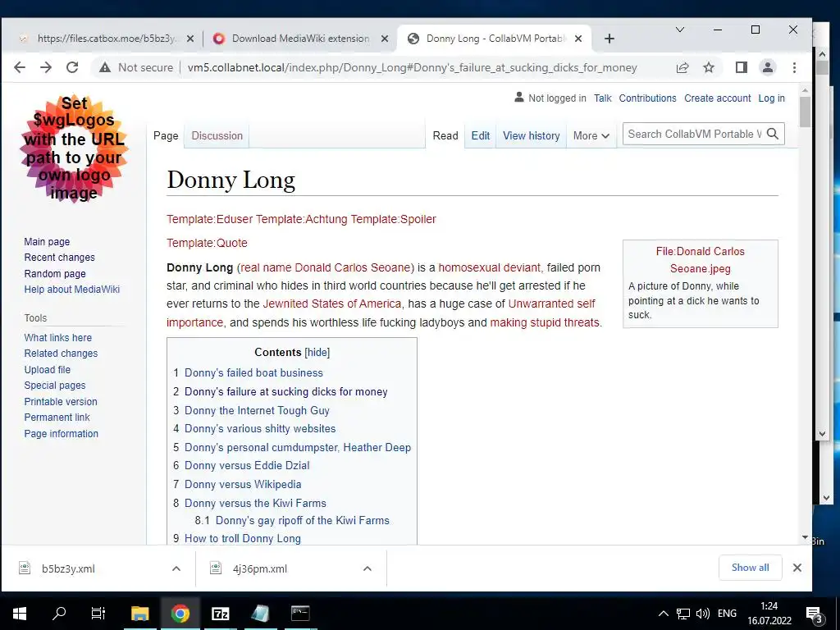
Task: Close the Download MediaWiki extension tab
Action: (385, 39)
